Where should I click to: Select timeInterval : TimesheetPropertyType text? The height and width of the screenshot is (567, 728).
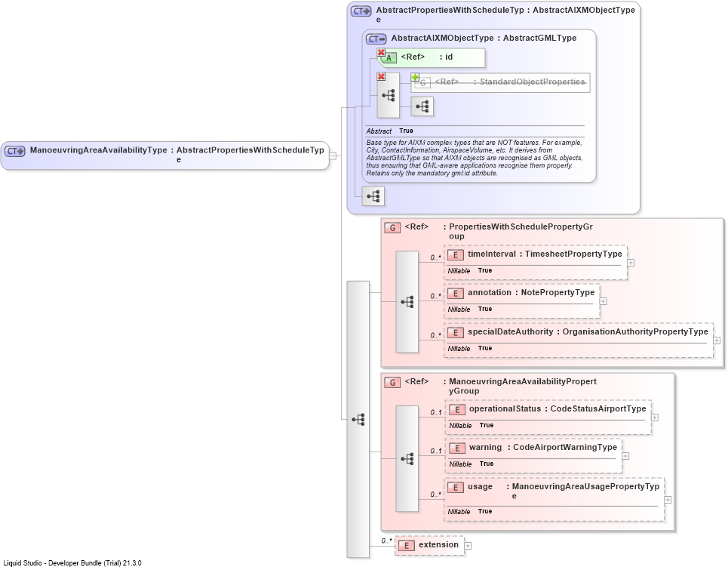[545, 254]
